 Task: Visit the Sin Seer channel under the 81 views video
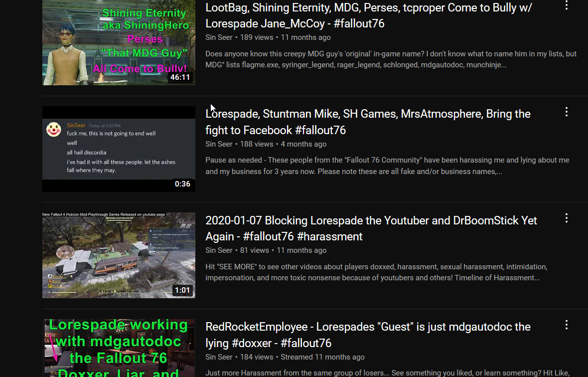click(219, 250)
